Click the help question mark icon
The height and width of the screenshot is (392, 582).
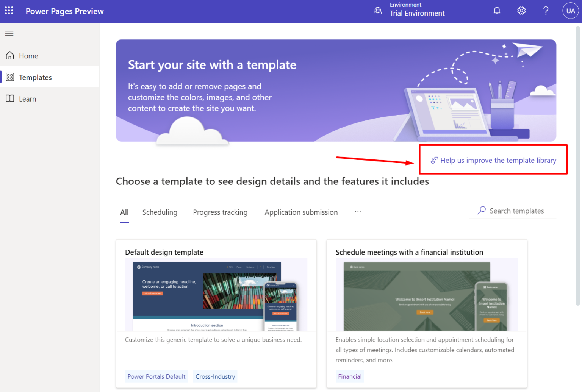[x=546, y=11]
